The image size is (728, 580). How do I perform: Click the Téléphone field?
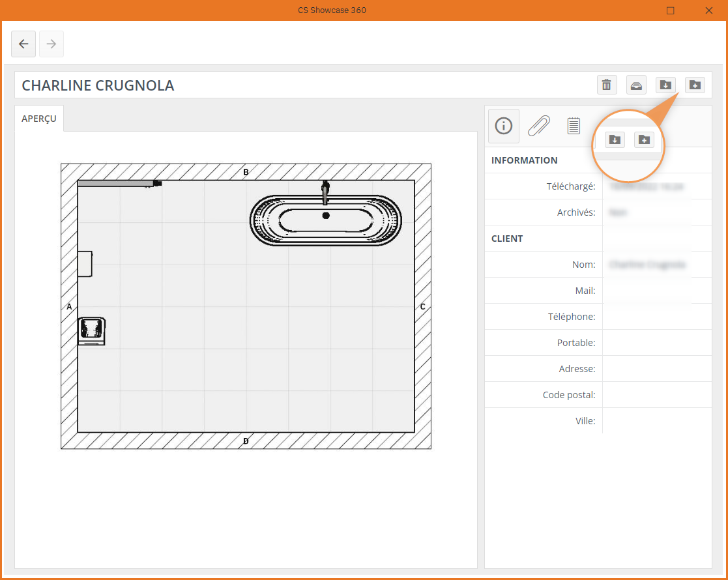[x=657, y=317]
